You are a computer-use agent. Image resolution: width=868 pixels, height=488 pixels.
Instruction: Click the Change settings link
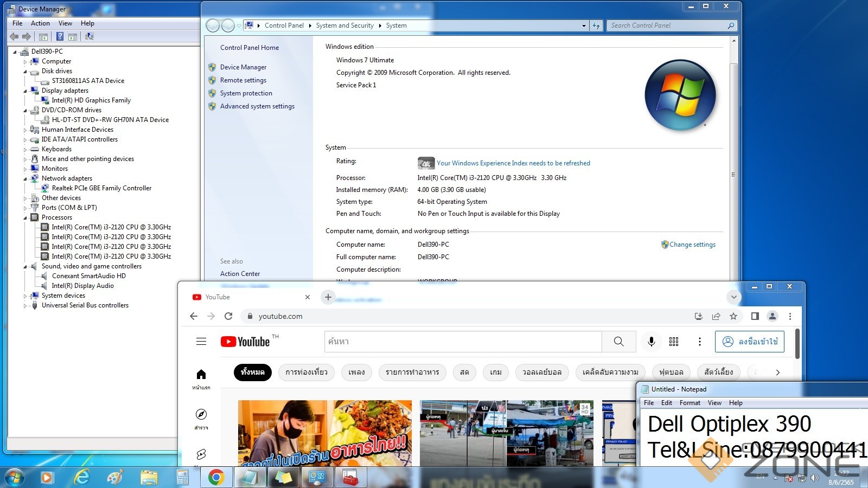pos(692,245)
